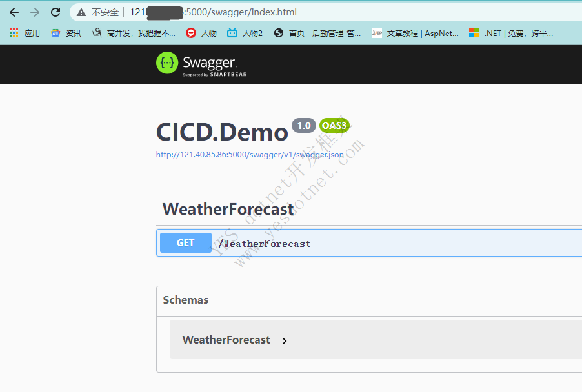Go back using the browser back arrow

pyautogui.click(x=14, y=12)
